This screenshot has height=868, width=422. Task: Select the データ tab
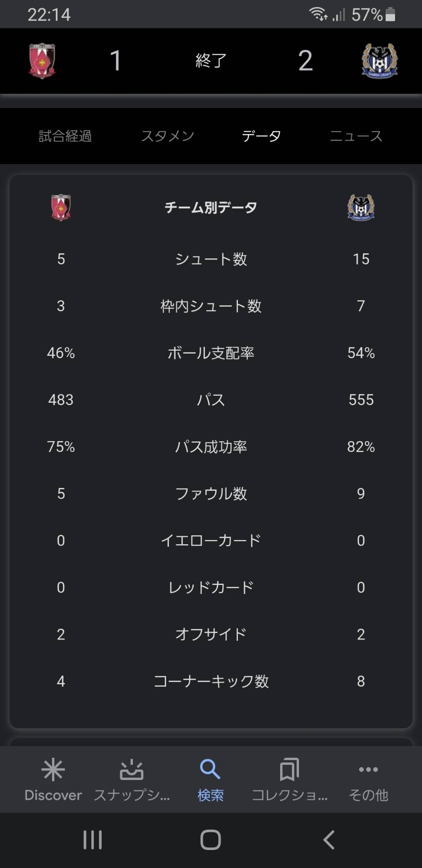pos(261,136)
